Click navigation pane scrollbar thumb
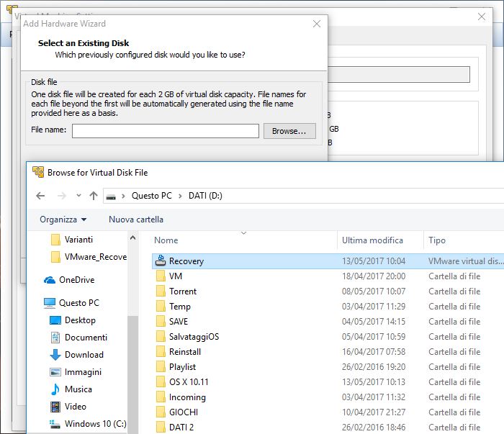The width and height of the screenshot is (504, 434). [x=132, y=374]
